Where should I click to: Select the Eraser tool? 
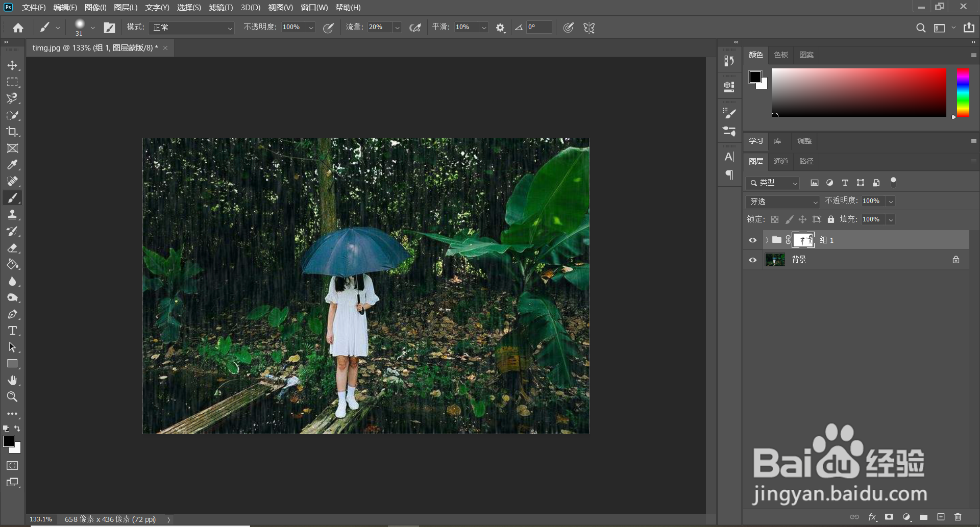click(x=12, y=248)
